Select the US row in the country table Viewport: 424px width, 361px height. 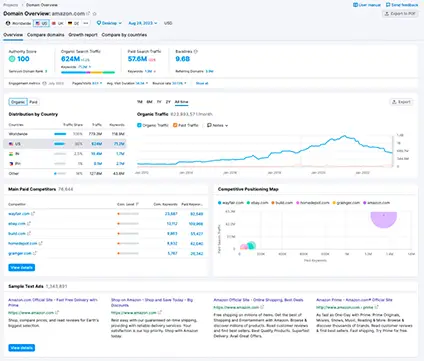click(65, 144)
